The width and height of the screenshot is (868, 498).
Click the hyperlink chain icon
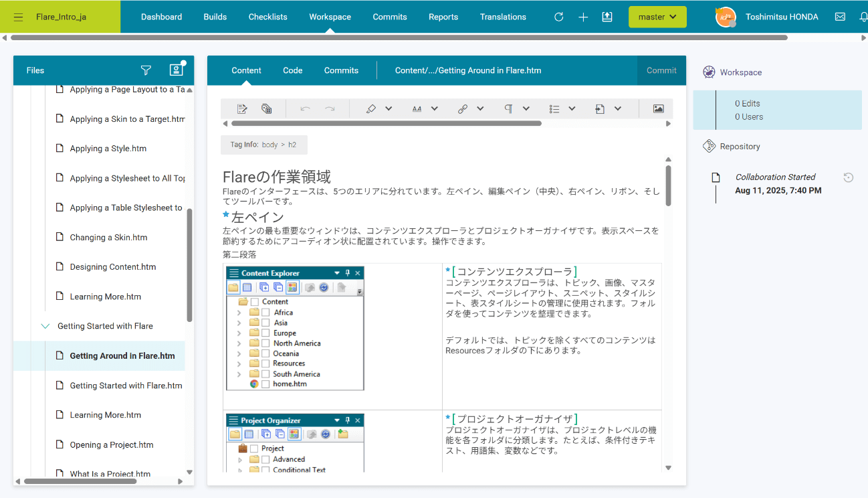coord(462,108)
